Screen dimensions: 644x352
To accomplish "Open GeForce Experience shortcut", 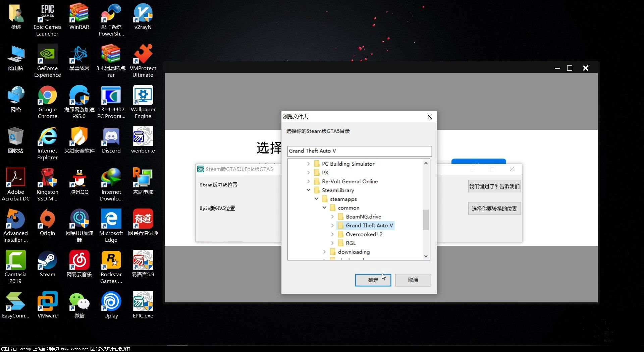I will (47, 61).
